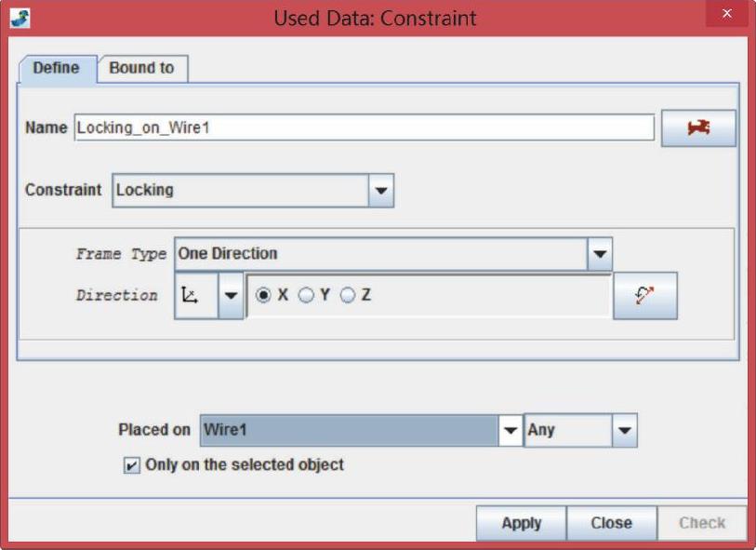This screenshot has width=756, height=550.
Task: Open the Direction coordinate system dropdown arrow
Action: tap(231, 295)
